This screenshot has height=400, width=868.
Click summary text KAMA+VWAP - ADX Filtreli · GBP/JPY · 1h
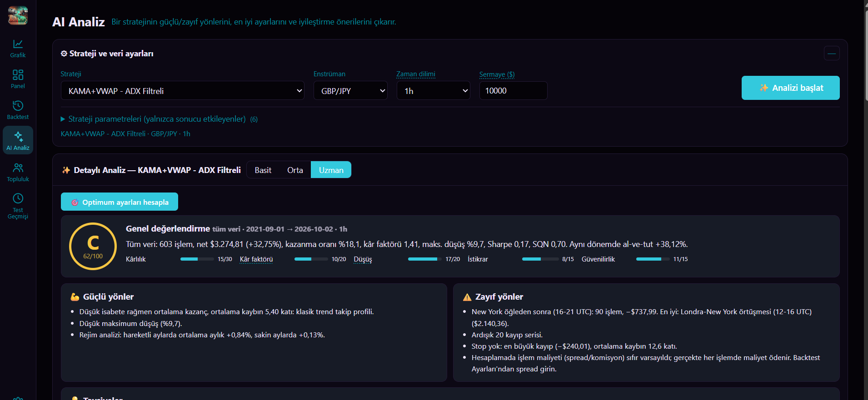125,134
